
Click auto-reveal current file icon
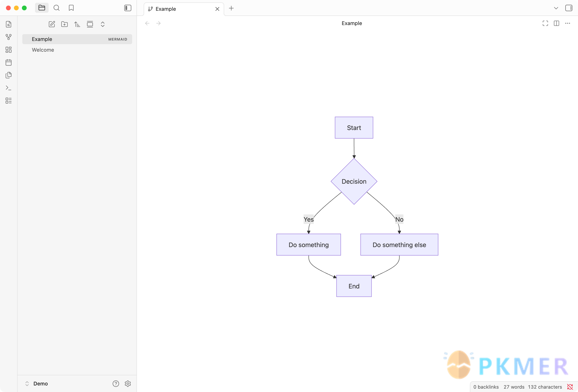pyautogui.click(x=90, y=24)
